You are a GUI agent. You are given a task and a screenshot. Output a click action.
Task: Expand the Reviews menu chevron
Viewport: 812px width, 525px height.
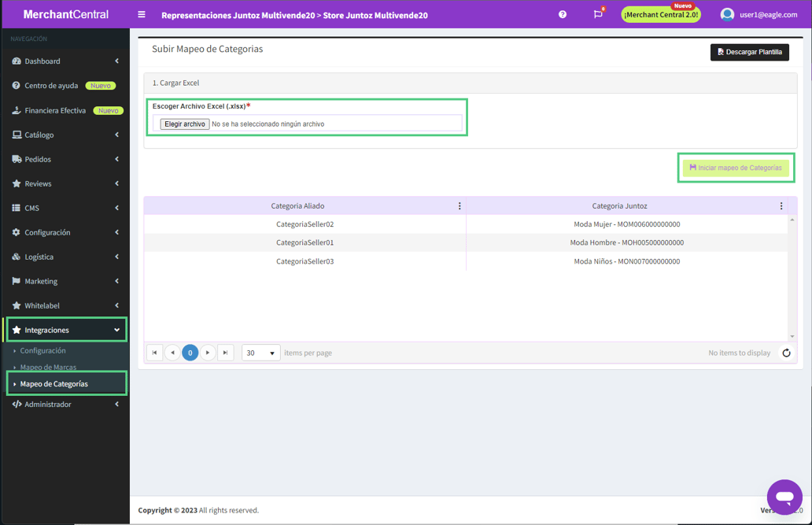point(116,183)
